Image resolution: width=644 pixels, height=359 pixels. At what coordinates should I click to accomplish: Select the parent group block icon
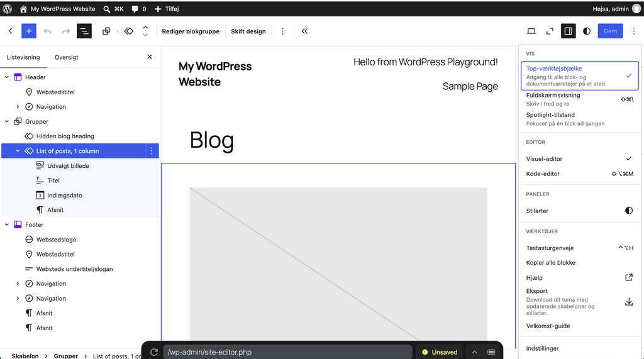click(106, 31)
